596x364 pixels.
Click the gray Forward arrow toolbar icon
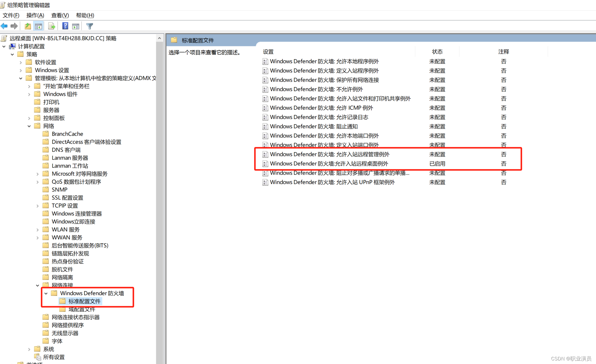tap(14, 26)
